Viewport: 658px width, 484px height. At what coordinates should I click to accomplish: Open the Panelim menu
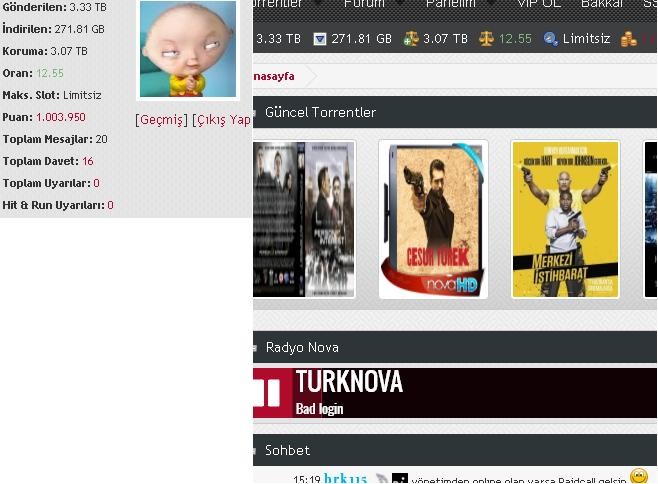[451, 4]
